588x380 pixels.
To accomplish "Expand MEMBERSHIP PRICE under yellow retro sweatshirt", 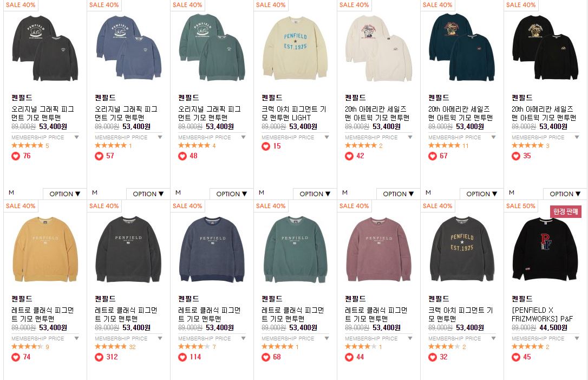I will point(45,339).
